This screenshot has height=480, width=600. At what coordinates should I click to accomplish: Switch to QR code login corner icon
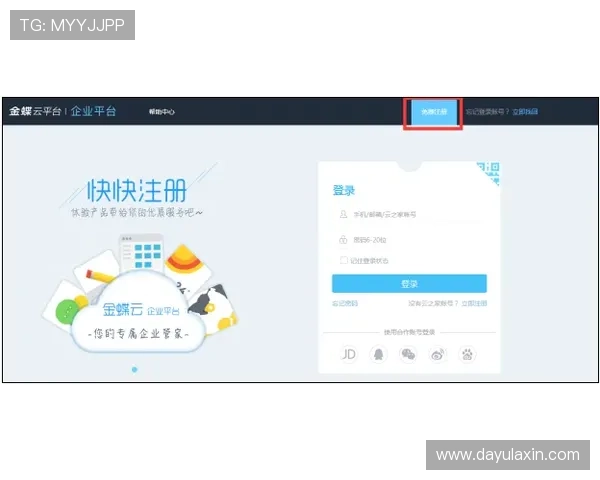point(490,172)
